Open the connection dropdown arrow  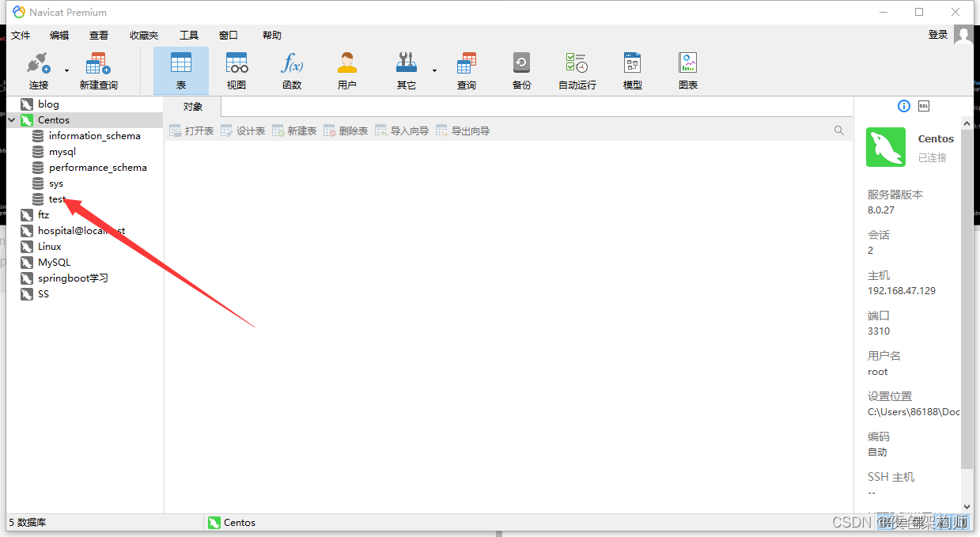point(66,70)
